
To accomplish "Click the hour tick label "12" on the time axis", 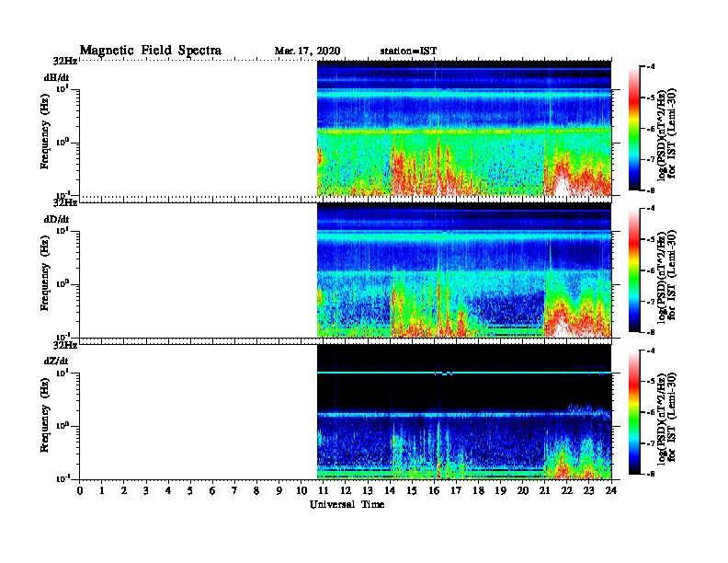I will [x=346, y=491].
